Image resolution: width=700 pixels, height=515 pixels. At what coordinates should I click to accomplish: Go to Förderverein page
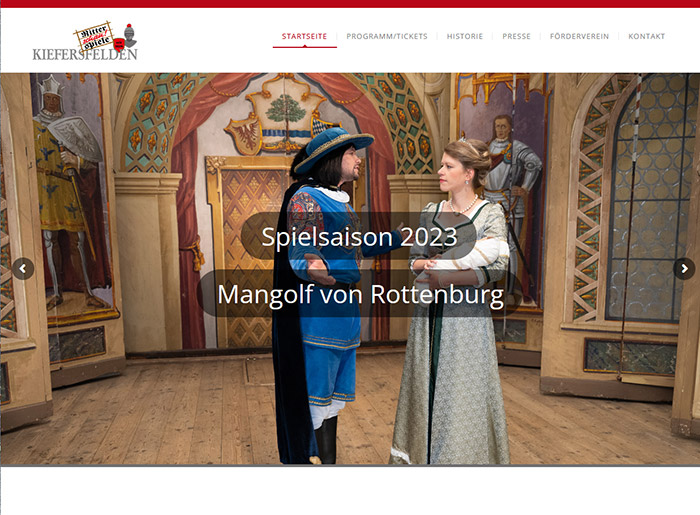[x=579, y=36]
